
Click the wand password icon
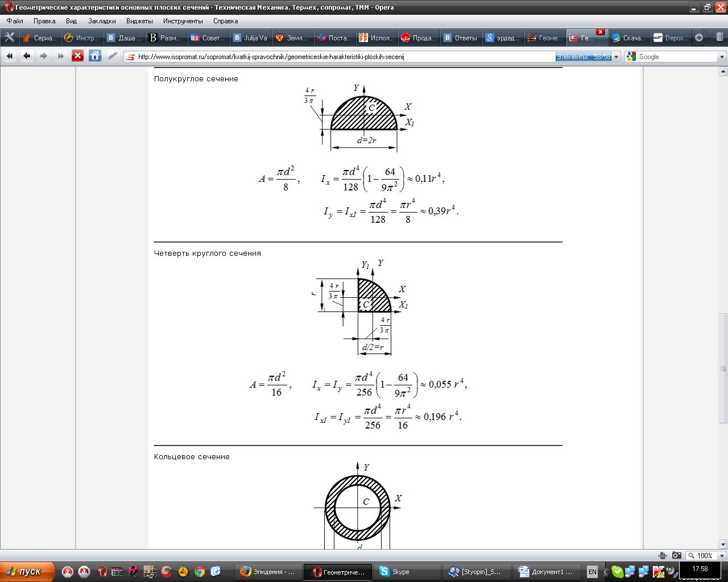pyautogui.click(x=113, y=56)
